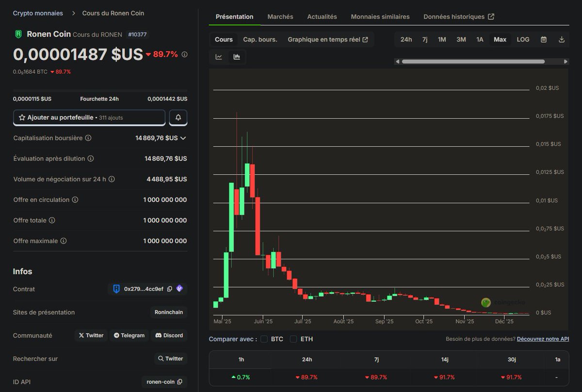582x392 pixels.
Task: Open Données historiques tab
Action: (x=459, y=16)
